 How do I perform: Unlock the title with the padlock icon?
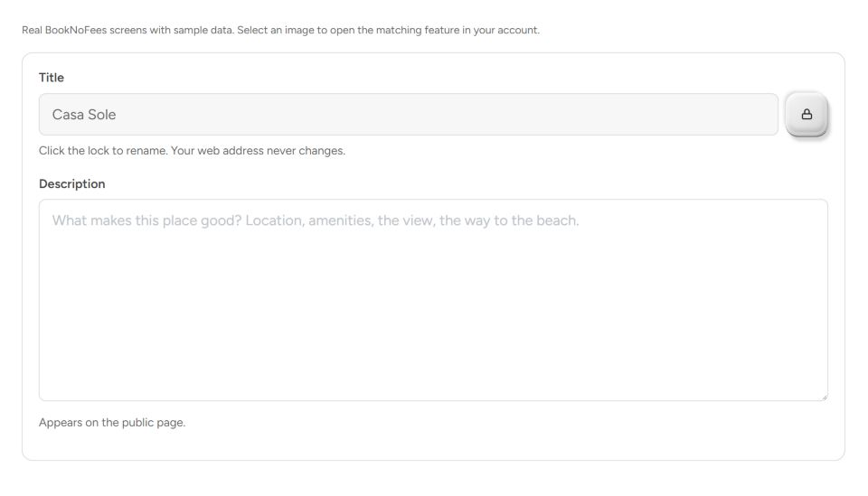(807, 115)
